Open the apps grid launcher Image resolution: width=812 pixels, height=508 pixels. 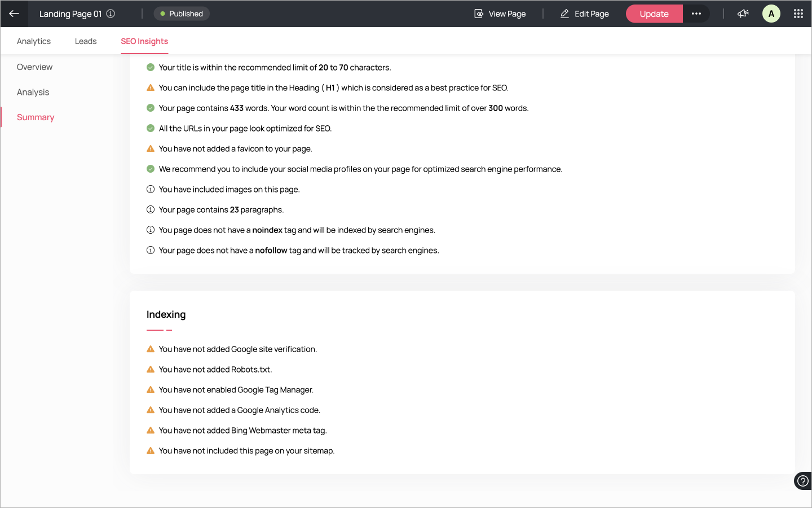pos(798,14)
